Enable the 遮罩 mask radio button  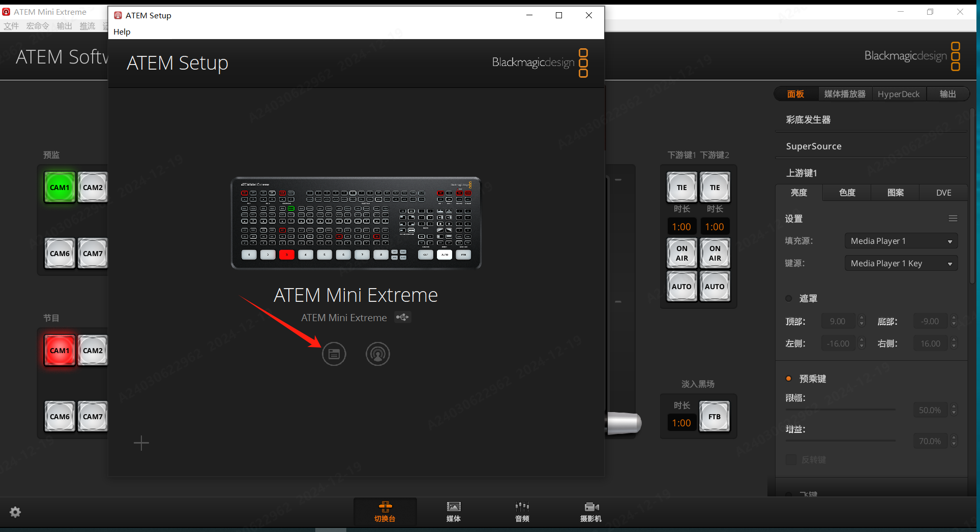tap(789, 298)
